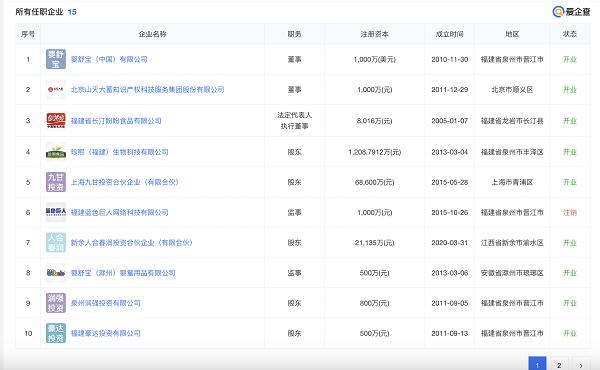Click the 所有任职企业 heading text
This screenshot has height=370, width=600.
39,12
